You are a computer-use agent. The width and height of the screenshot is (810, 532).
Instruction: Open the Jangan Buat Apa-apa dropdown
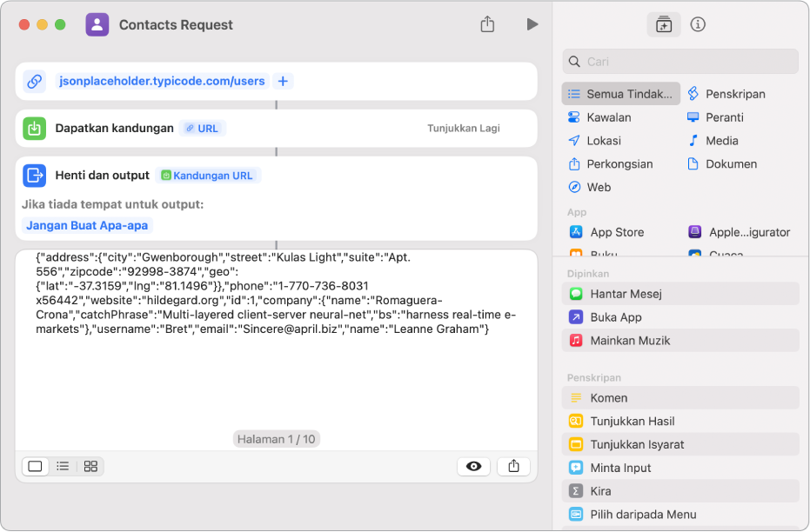coord(88,225)
